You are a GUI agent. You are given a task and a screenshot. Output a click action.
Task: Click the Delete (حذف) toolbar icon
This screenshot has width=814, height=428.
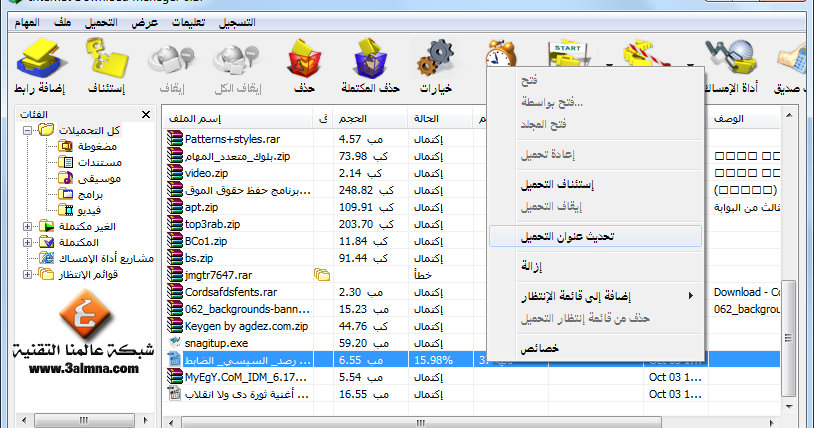click(304, 58)
